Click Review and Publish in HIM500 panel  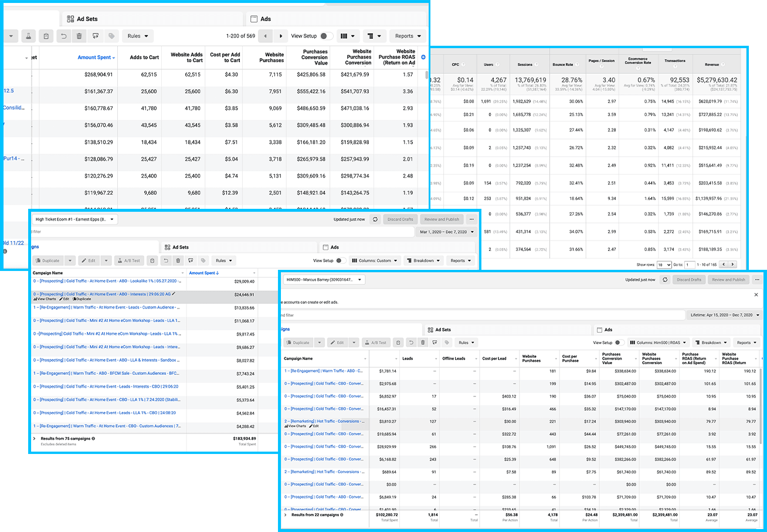[x=728, y=280]
